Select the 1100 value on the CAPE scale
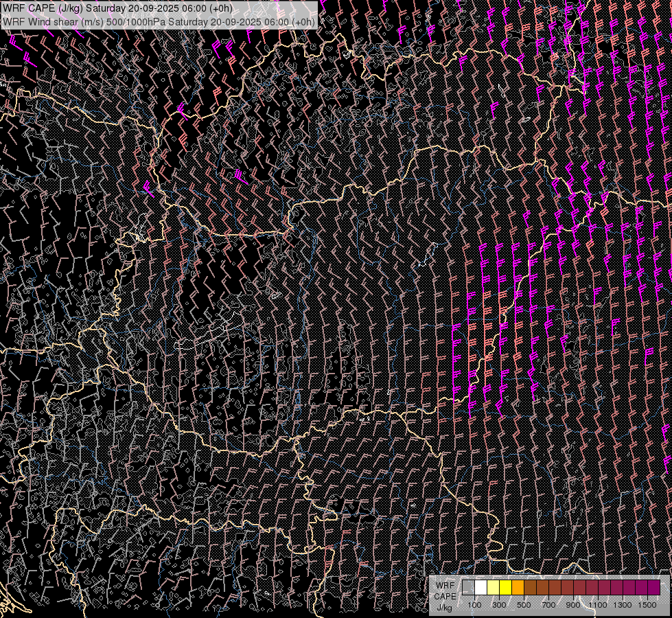672x618 pixels. click(x=598, y=605)
